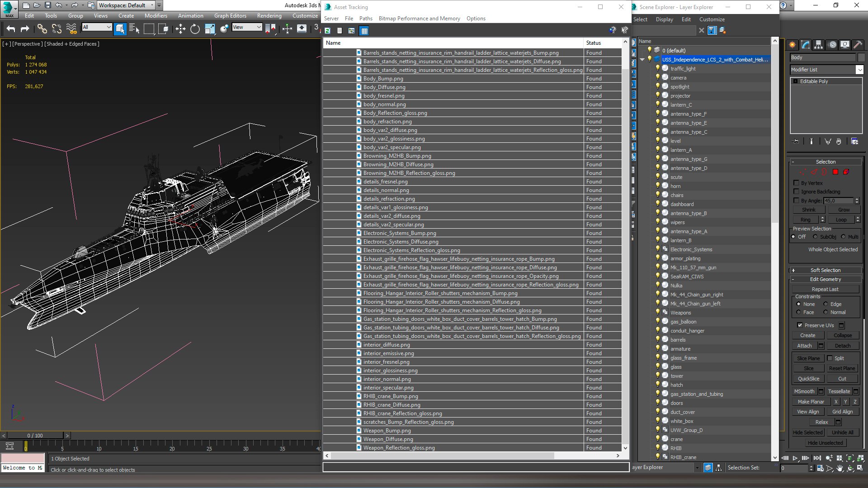
Task: Click the Grow selection button
Action: [844, 210]
